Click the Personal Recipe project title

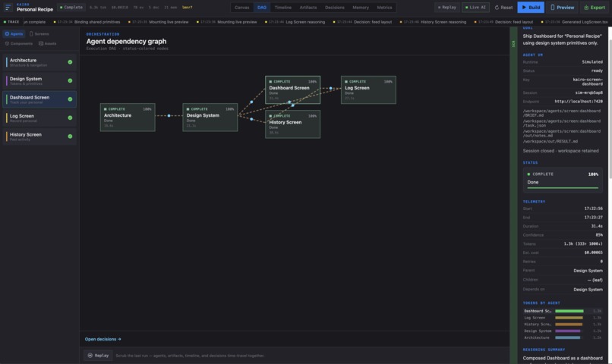35,9
